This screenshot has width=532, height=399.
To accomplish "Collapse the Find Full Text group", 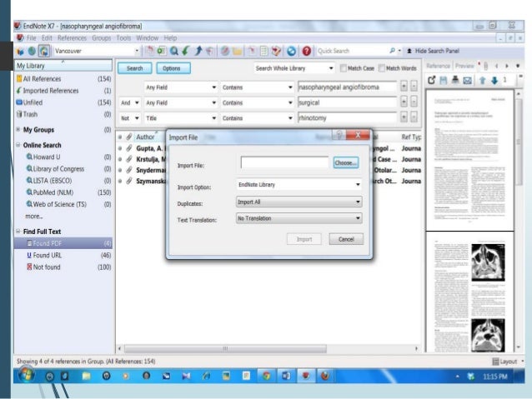I will coord(18,232).
